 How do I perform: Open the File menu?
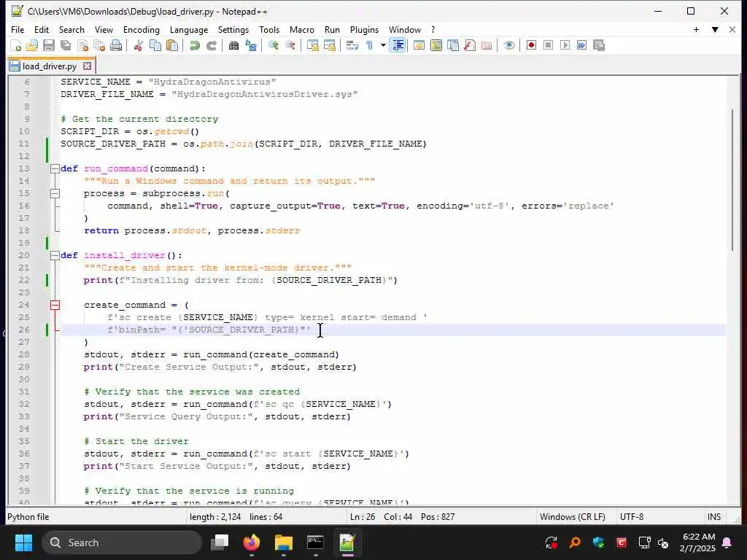pos(18,29)
